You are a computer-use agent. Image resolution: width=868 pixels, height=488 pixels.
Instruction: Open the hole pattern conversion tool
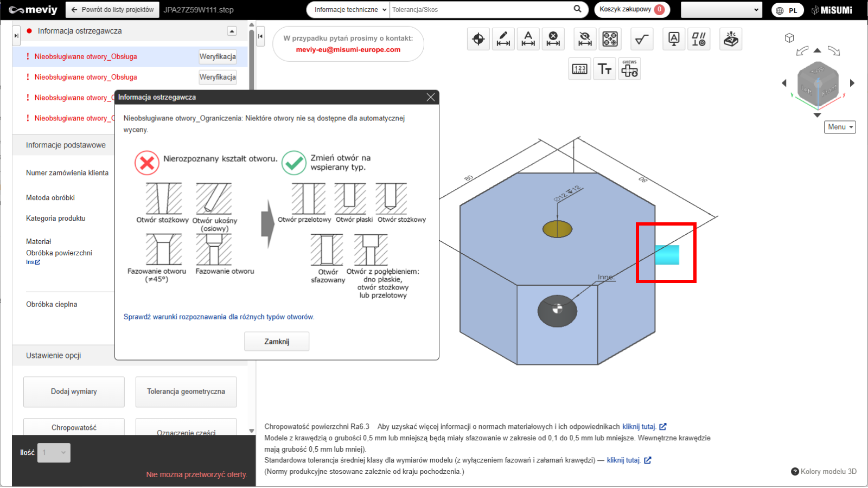[610, 39]
